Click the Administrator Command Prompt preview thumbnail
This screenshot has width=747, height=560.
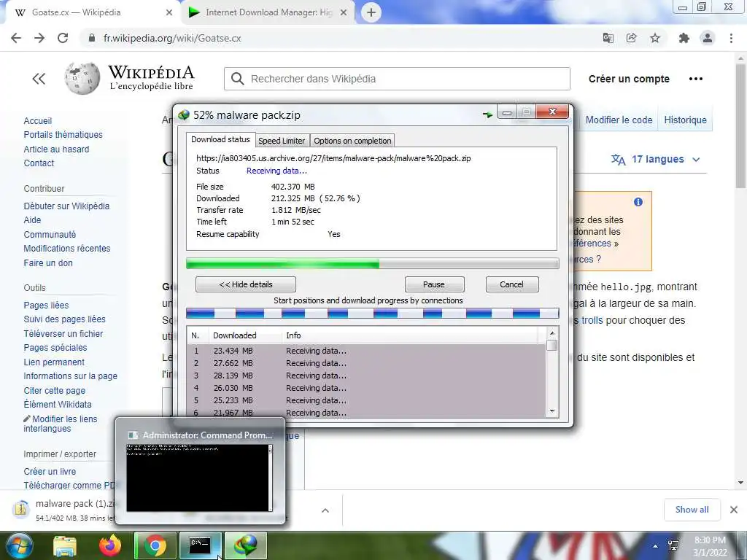pyautogui.click(x=200, y=478)
